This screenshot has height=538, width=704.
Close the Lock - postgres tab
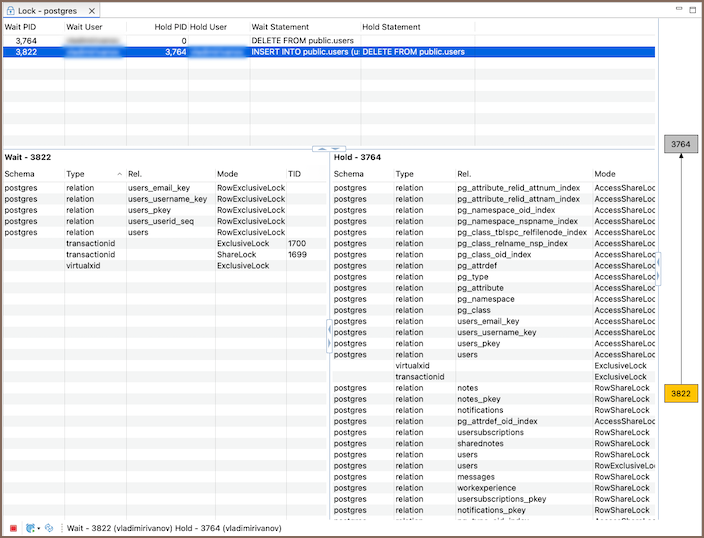tap(92, 9)
